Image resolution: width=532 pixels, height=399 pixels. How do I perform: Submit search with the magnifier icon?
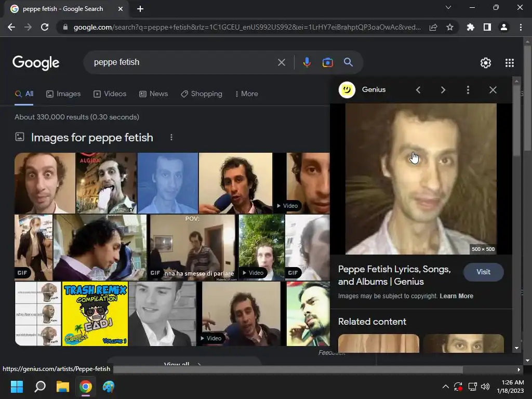click(348, 62)
